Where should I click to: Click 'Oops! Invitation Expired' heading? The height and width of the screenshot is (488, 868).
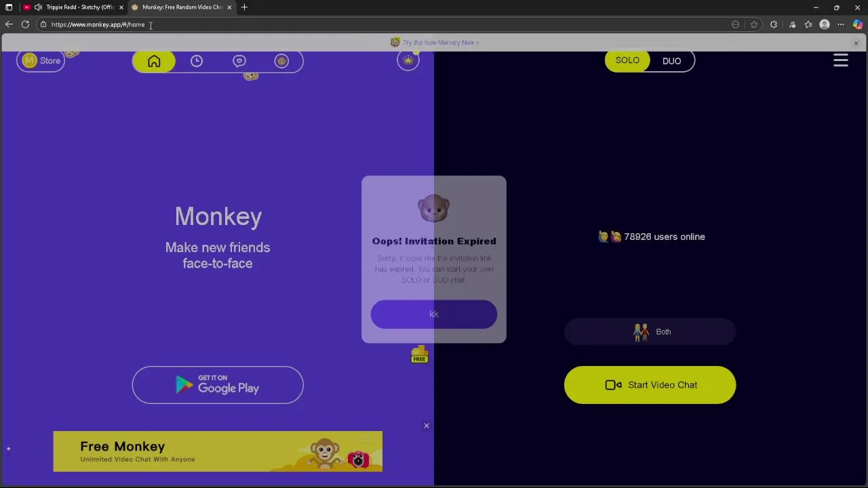tap(434, 241)
